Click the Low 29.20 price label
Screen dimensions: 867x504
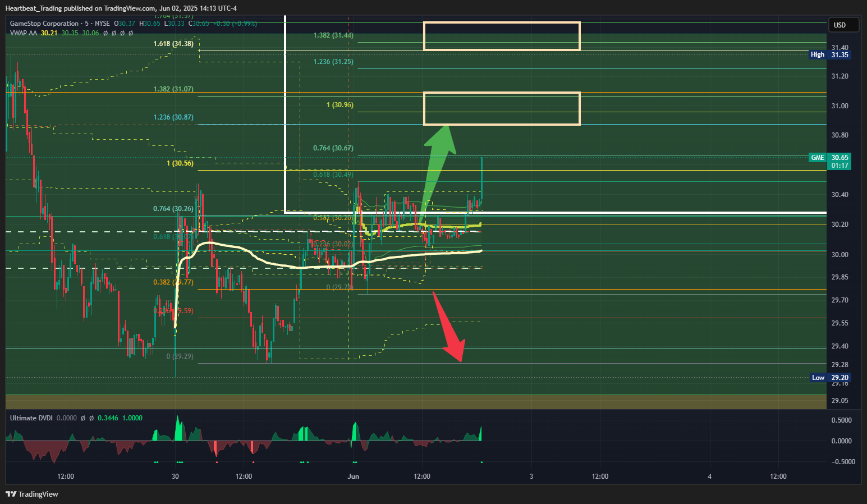coord(831,378)
